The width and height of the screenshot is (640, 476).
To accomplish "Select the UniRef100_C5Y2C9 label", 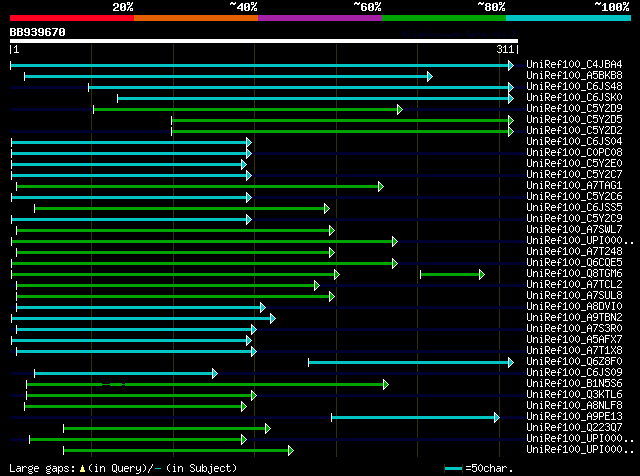I will 574,219.
